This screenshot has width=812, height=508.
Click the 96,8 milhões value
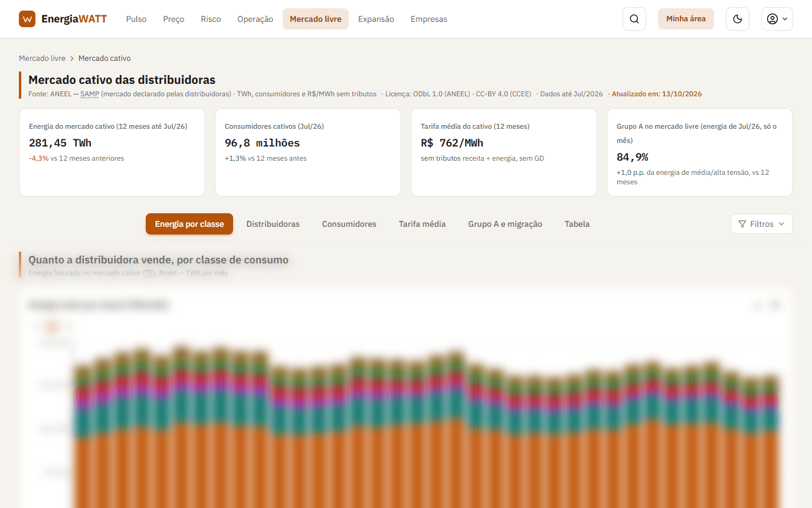(x=263, y=143)
